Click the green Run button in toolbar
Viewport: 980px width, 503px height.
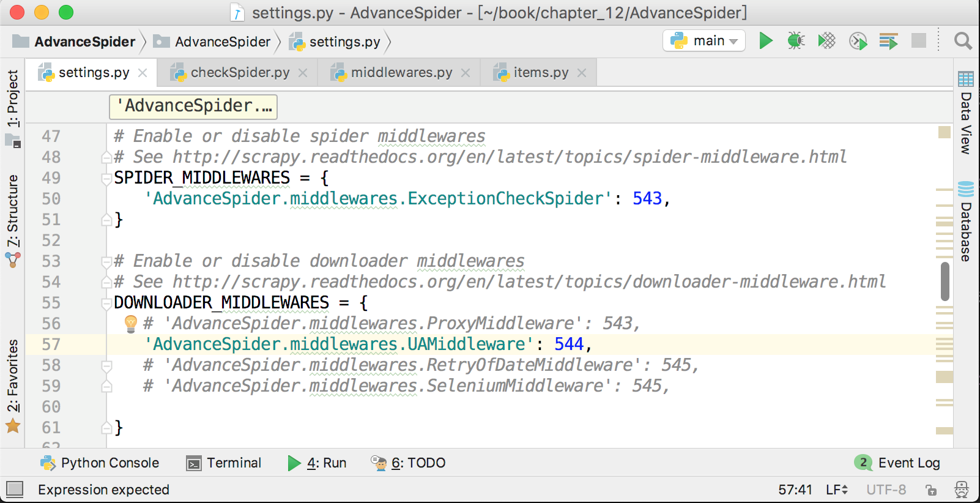tap(765, 41)
